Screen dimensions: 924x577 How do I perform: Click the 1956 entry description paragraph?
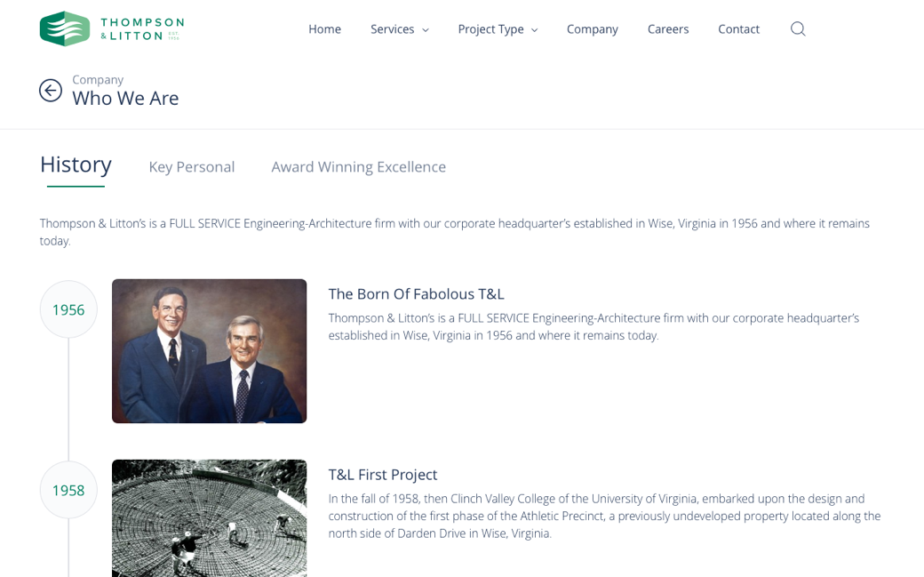tap(594, 326)
